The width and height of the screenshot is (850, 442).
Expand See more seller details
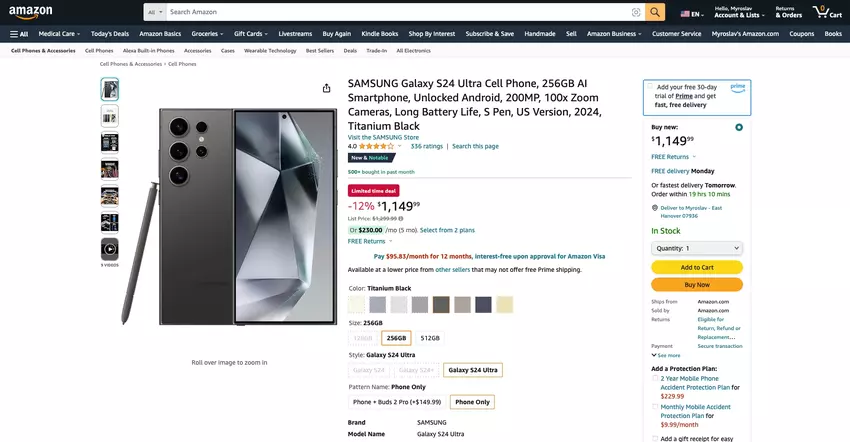coord(667,355)
